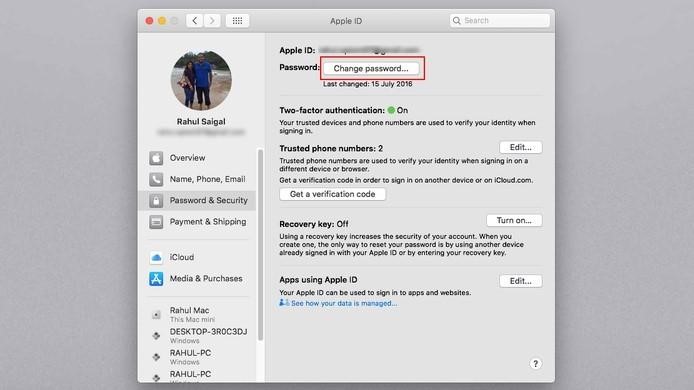
Task: Click the Last changed: 15 July date text
Action: [x=367, y=84]
